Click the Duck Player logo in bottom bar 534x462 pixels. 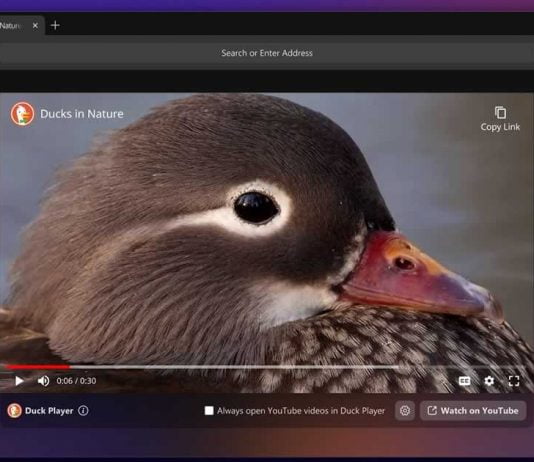point(14,411)
